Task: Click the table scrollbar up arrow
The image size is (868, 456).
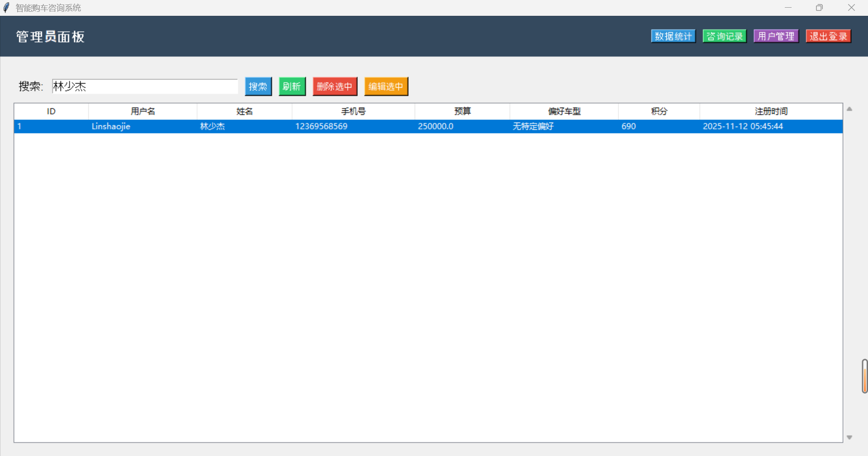Action: point(849,109)
